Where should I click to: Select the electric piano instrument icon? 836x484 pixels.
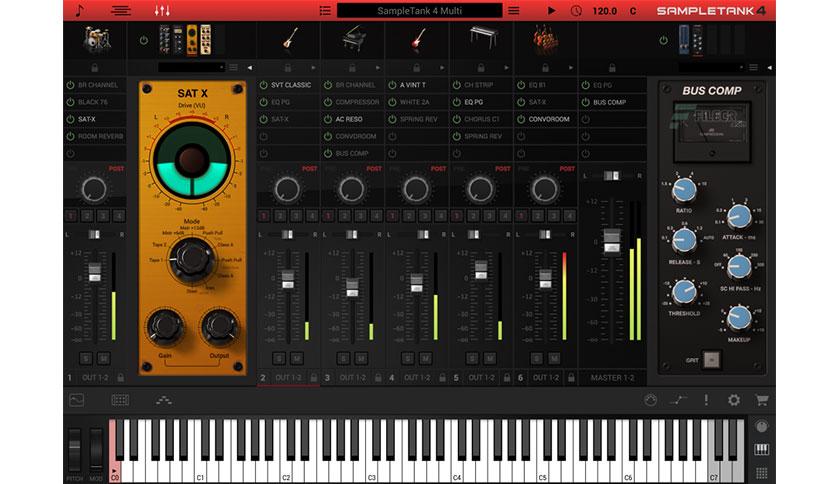click(x=483, y=39)
